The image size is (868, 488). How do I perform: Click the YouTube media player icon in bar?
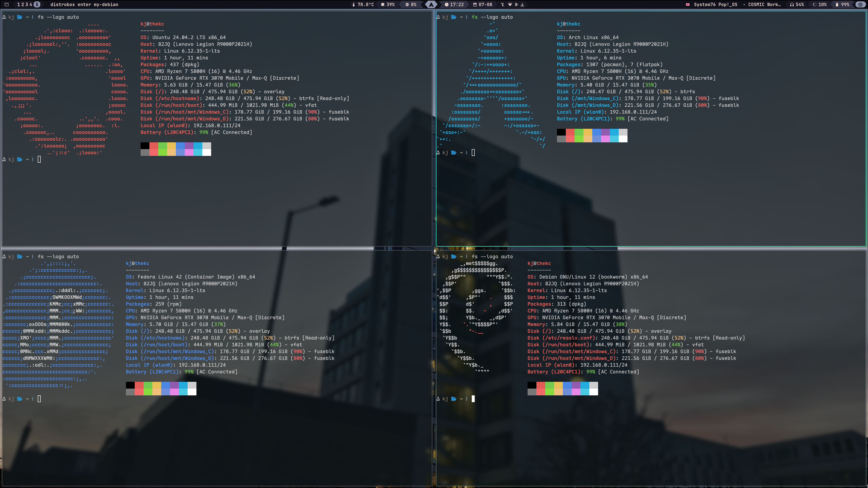tap(688, 4)
